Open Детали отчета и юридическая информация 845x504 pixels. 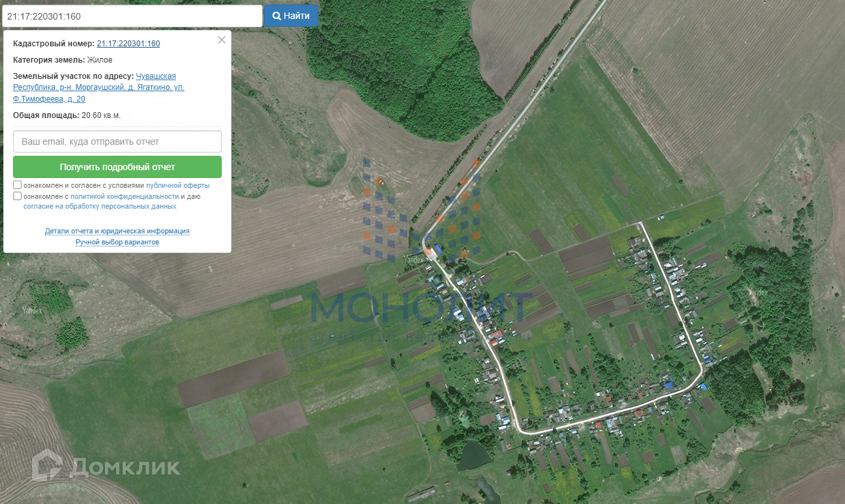coord(117,231)
